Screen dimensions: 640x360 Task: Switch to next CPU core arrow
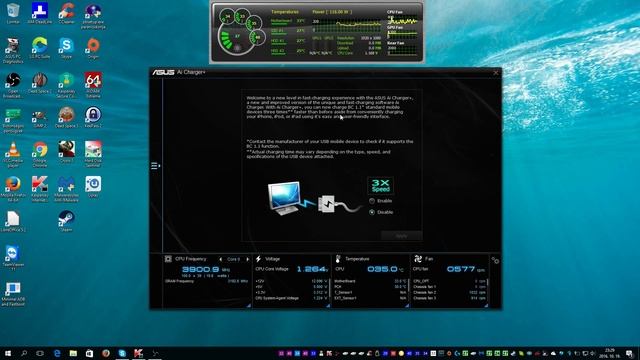[x=247, y=259]
